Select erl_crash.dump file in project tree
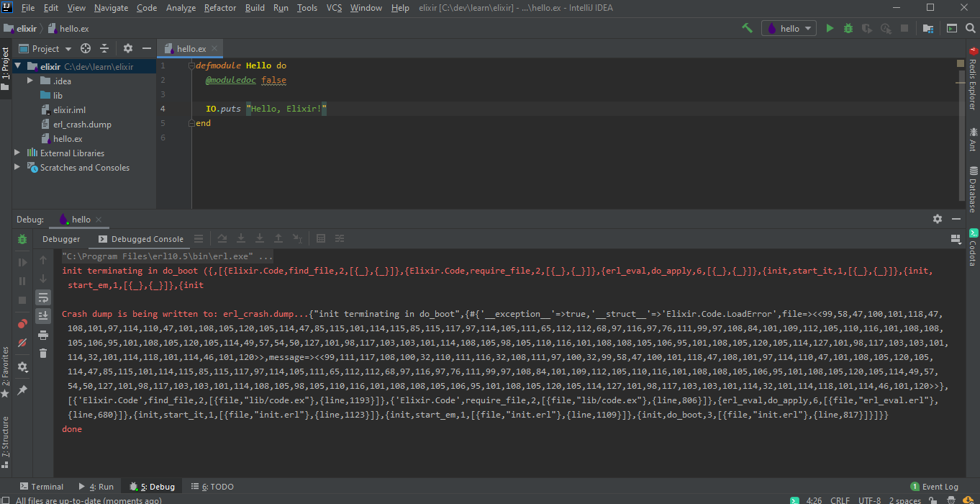This screenshot has height=504, width=980. (82, 124)
